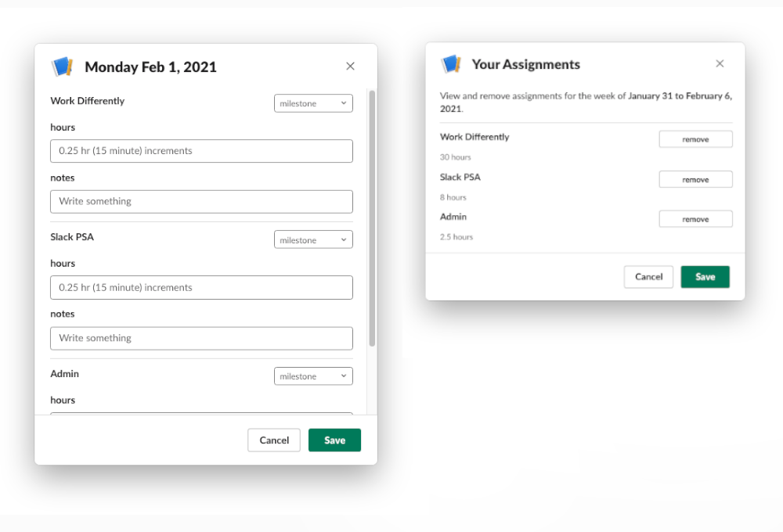
Task: Close the Your Assignments dialog via the X
Action: [720, 63]
